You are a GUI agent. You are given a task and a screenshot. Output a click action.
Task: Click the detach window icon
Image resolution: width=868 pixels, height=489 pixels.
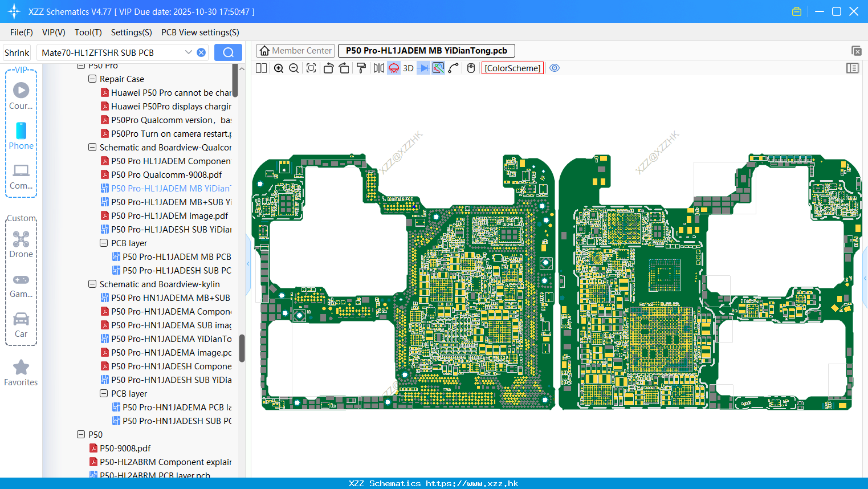[x=856, y=51]
